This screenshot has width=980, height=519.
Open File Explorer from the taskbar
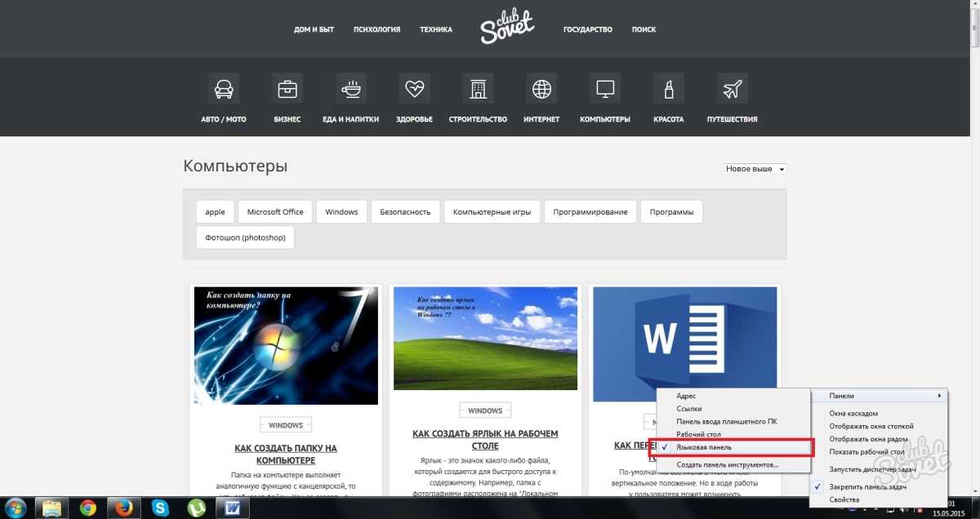51,508
